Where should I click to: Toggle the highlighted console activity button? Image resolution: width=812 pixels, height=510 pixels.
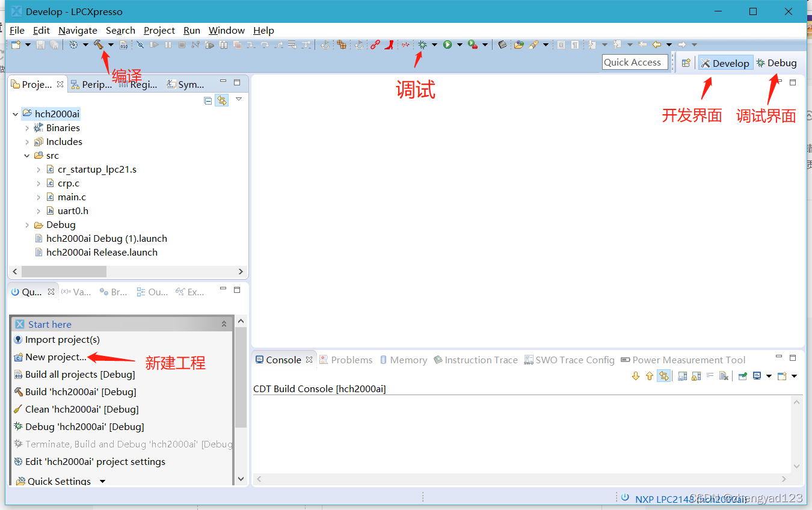[x=663, y=376]
